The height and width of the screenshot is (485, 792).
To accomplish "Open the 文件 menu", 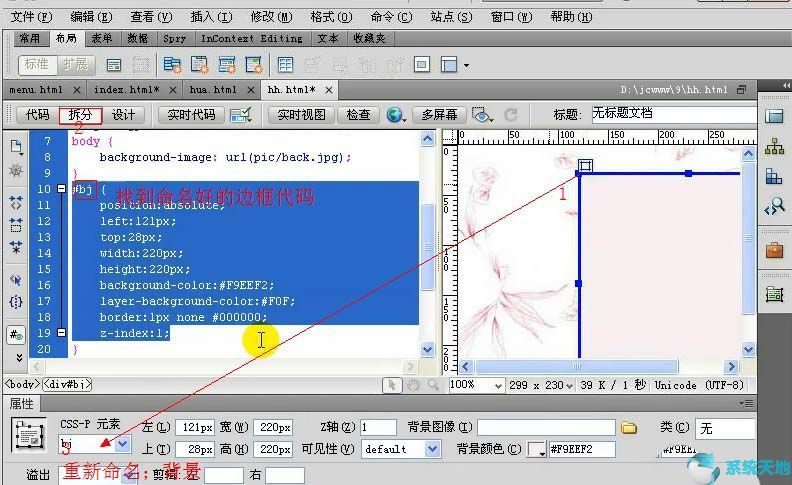I will click(31, 17).
